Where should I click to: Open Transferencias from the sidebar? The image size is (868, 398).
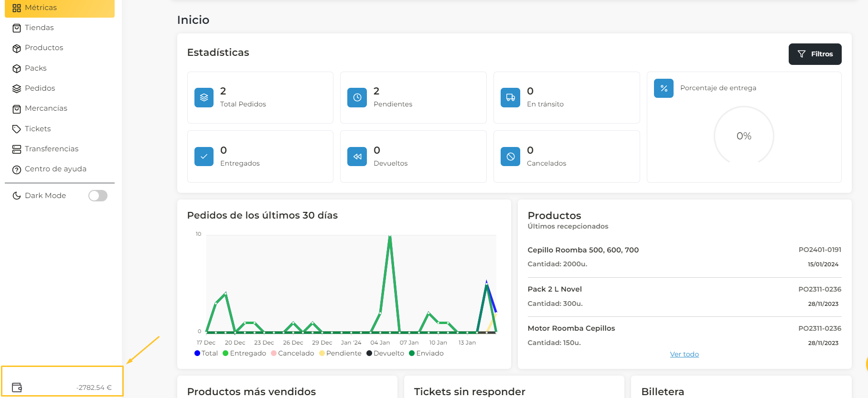51,149
